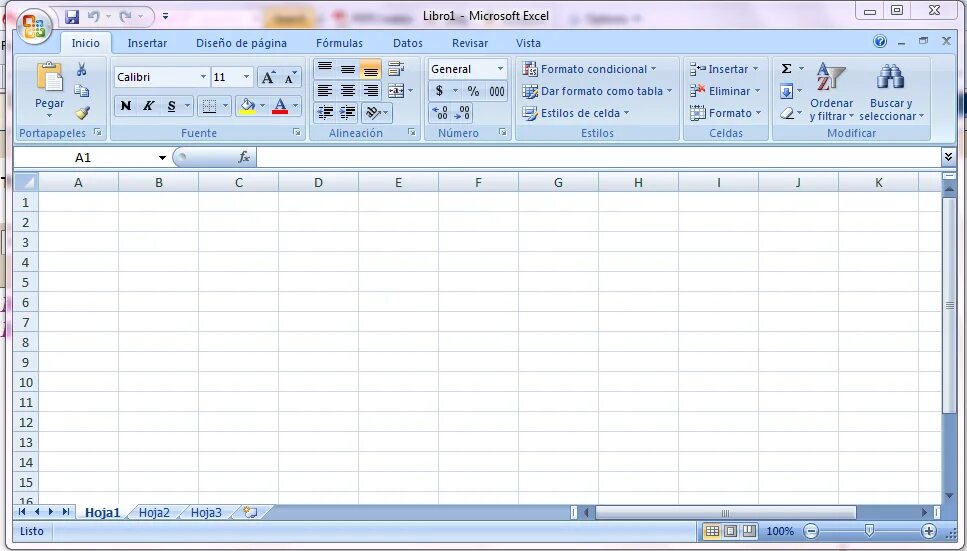Switch to the Vista tab
Viewport: 967px width, 551px height.
pos(528,43)
